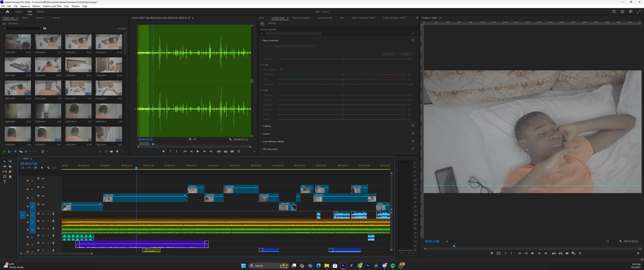Click Export Frame camera in Program monitor
644x270 pixels.
tap(567, 253)
